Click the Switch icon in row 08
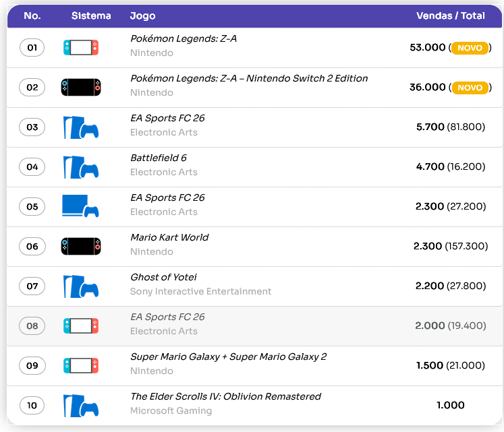 pos(81,326)
